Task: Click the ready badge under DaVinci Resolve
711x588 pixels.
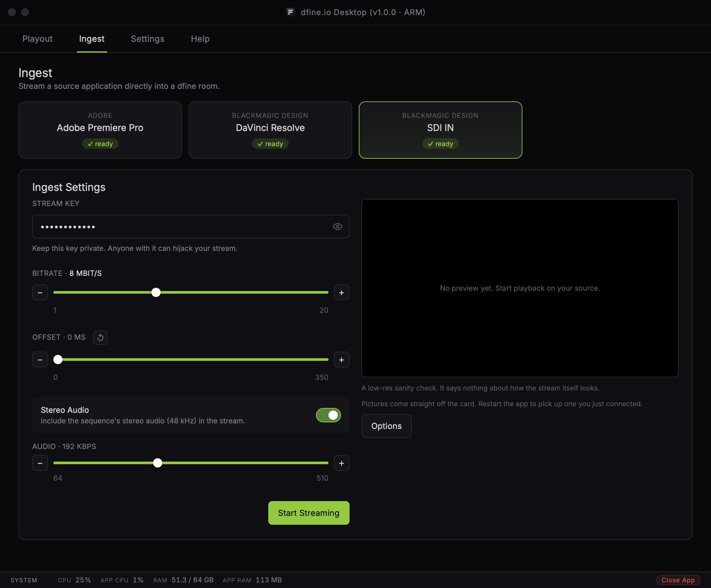Action: (x=270, y=144)
